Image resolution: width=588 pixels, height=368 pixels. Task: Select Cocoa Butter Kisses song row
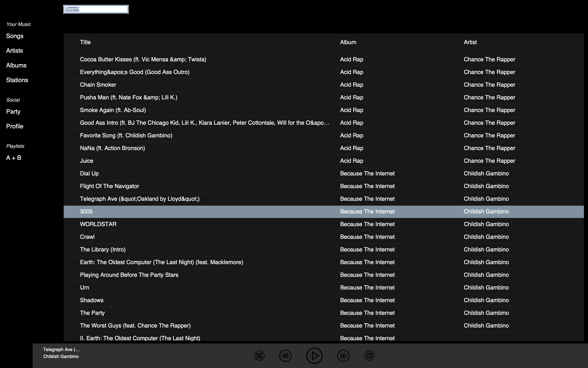(x=324, y=59)
